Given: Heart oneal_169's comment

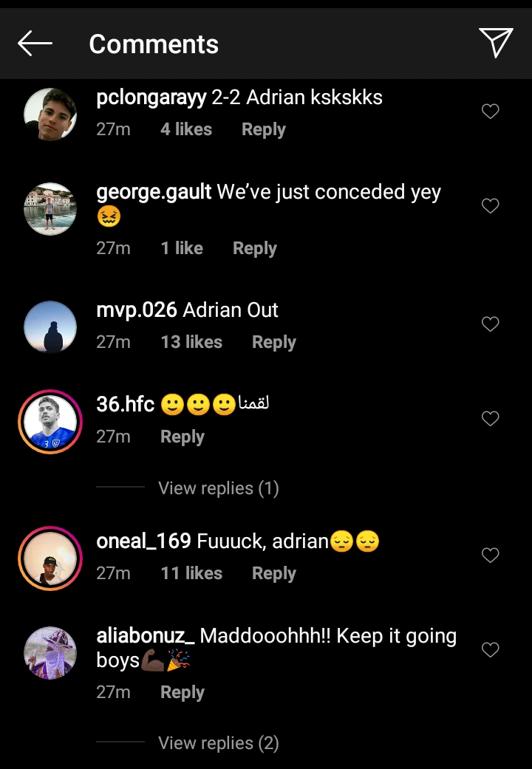Looking at the screenshot, I should 491,556.
